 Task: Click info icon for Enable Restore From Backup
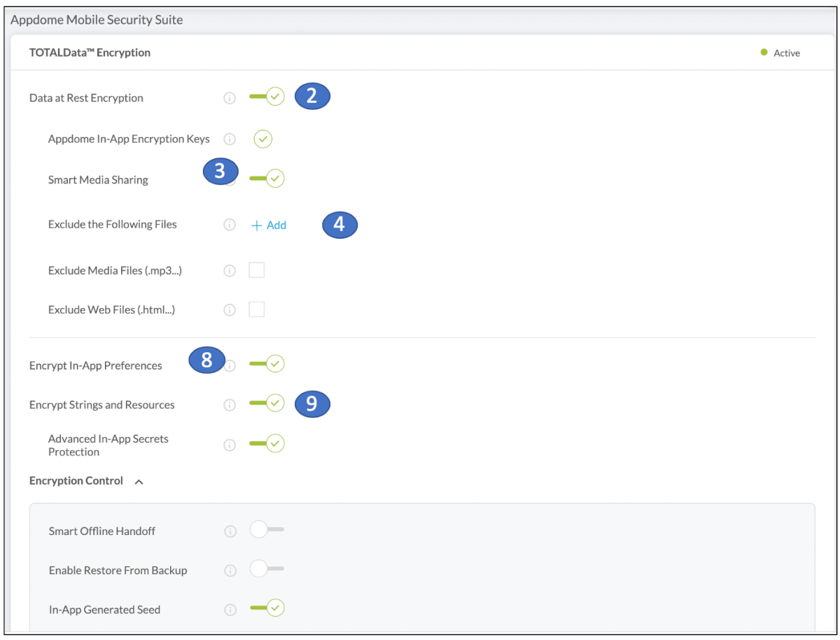point(230,571)
